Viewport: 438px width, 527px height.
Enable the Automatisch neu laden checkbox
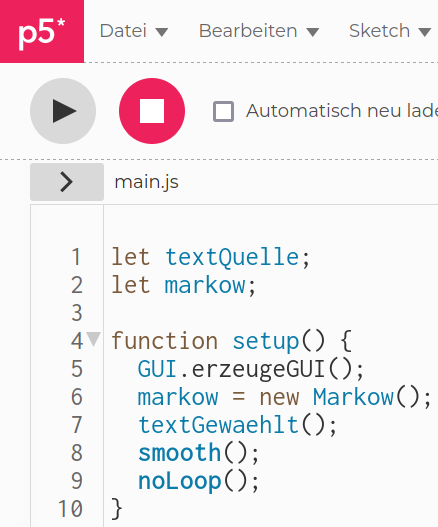pos(224,111)
